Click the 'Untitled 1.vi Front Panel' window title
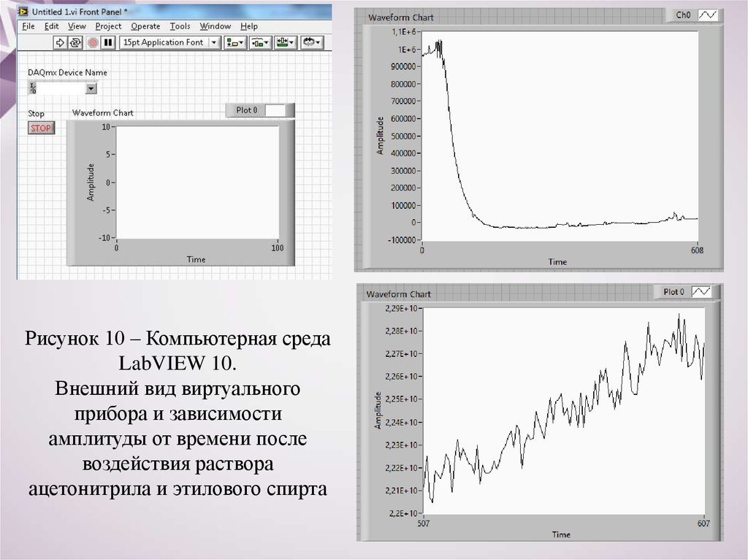 (80, 12)
